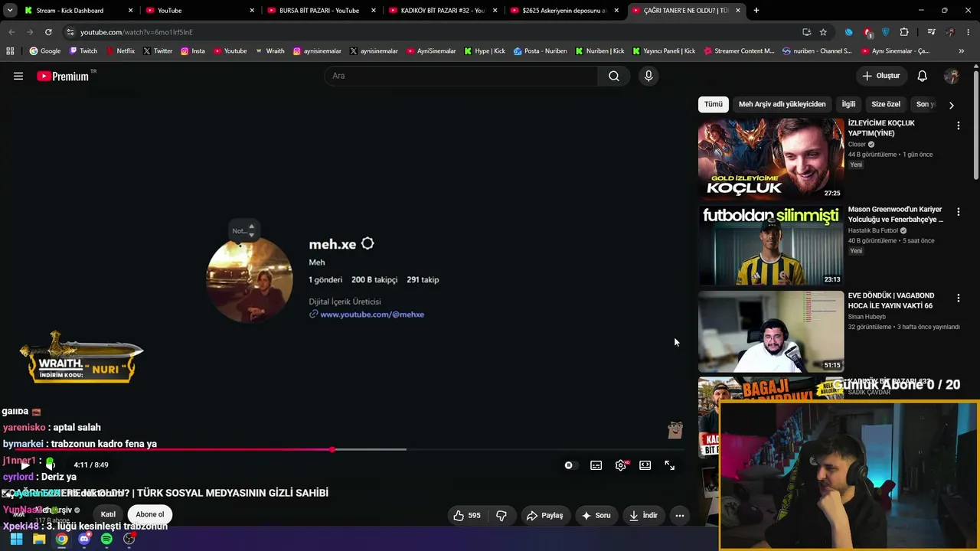Show hidden bookmarks with the chevron
The image size is (980, 551).
pos(962,51)
